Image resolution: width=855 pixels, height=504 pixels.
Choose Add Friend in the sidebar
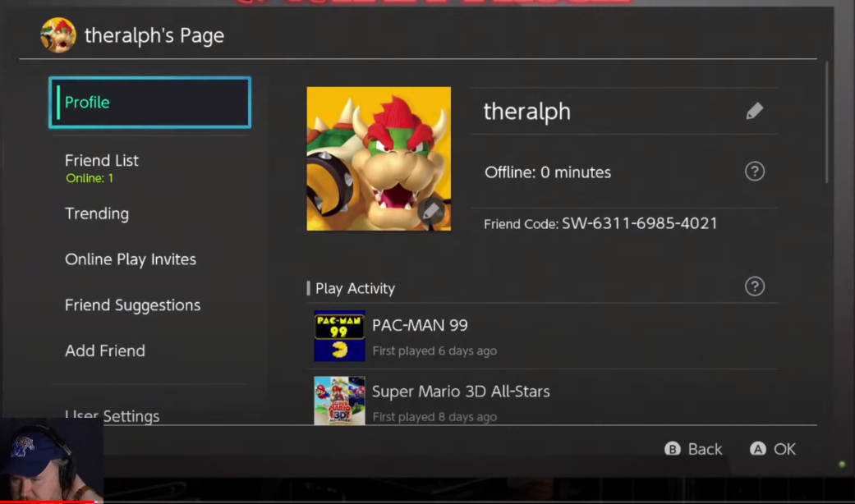coord(104,351)
